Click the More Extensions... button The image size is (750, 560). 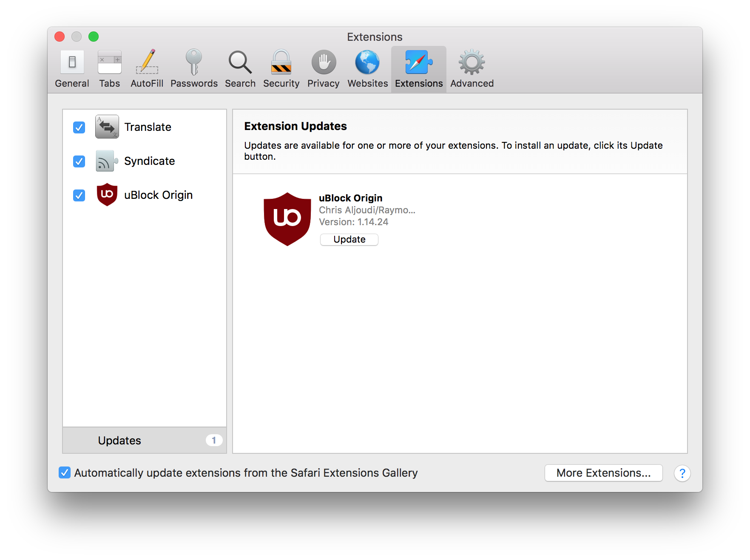coord(603,473)
